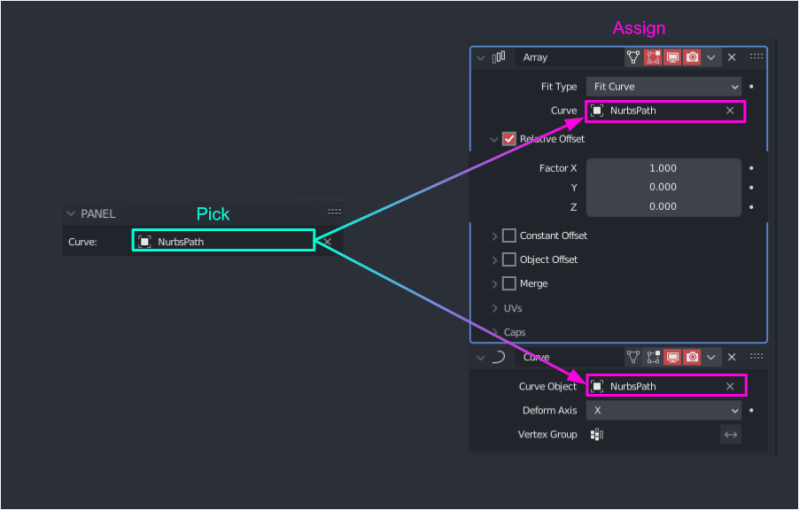Open Array modifier extra options dropdown
799x510 pixels.
click(711, 58)
